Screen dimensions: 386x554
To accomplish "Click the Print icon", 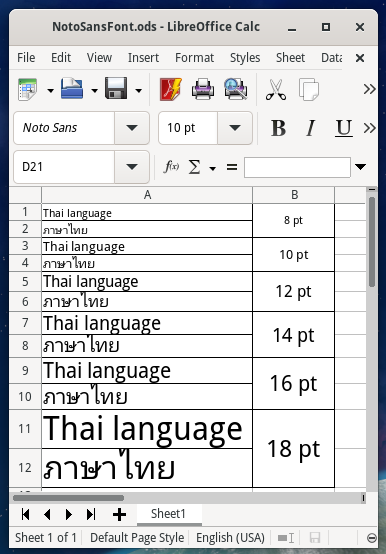I will (203, 89).
